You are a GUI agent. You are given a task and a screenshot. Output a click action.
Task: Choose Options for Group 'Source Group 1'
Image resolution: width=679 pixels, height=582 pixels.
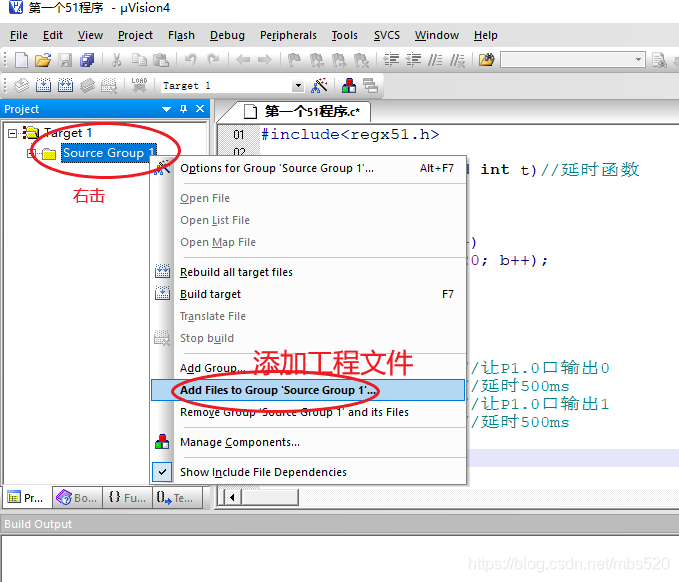click(x=308, y=168)
